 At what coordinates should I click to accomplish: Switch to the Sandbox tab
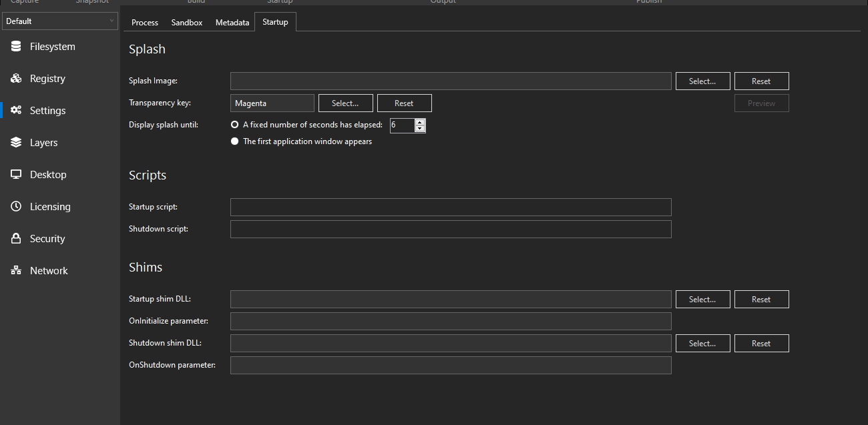[x=186, y=22]
